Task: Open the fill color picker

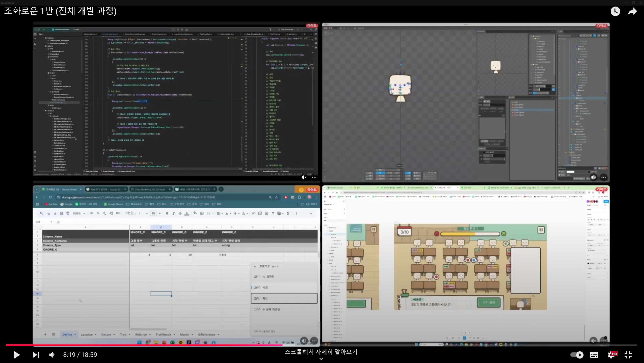Action: click(195, 213)
